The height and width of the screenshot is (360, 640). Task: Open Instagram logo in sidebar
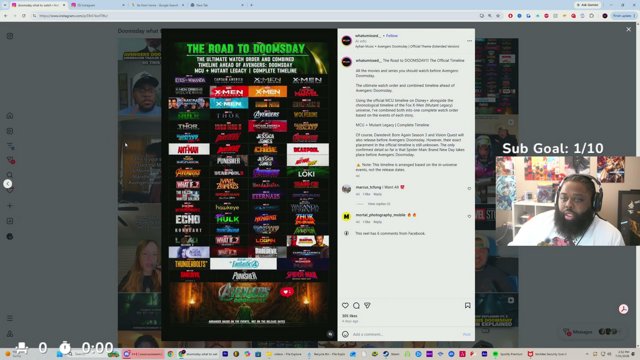(10, 36)
